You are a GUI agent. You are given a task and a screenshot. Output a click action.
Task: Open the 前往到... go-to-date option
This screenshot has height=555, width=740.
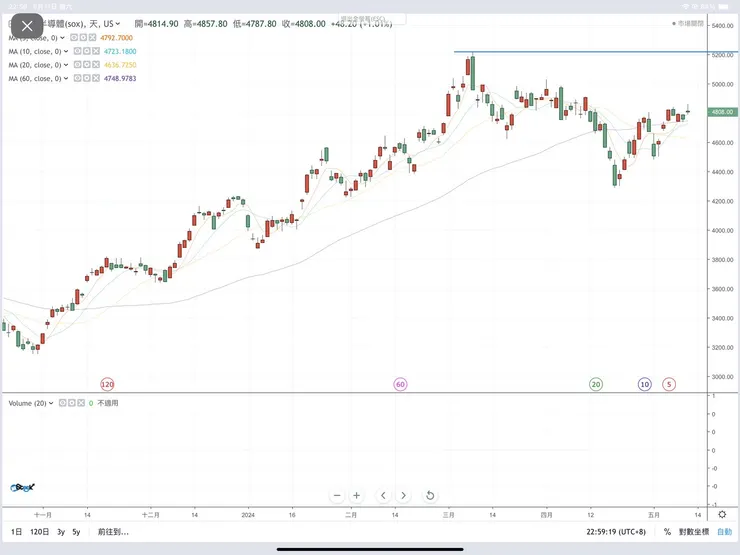tap(113, 532)
